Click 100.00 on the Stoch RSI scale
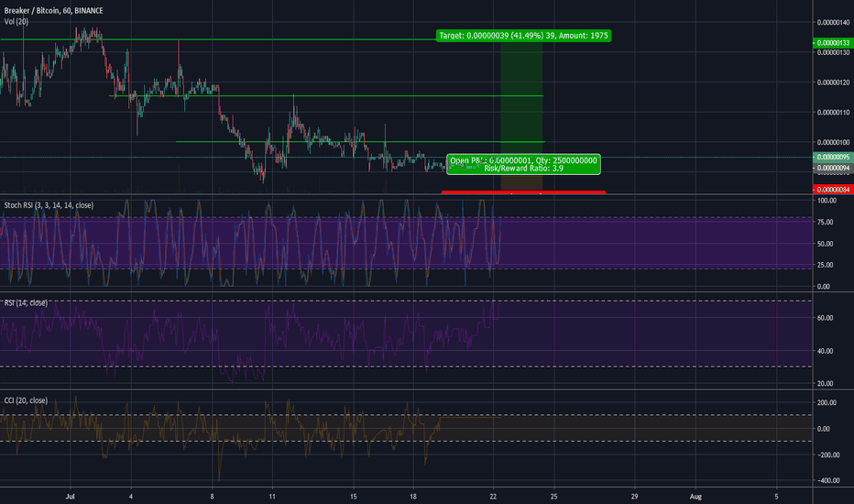This screenshot has width=854, height=504. 827,201
